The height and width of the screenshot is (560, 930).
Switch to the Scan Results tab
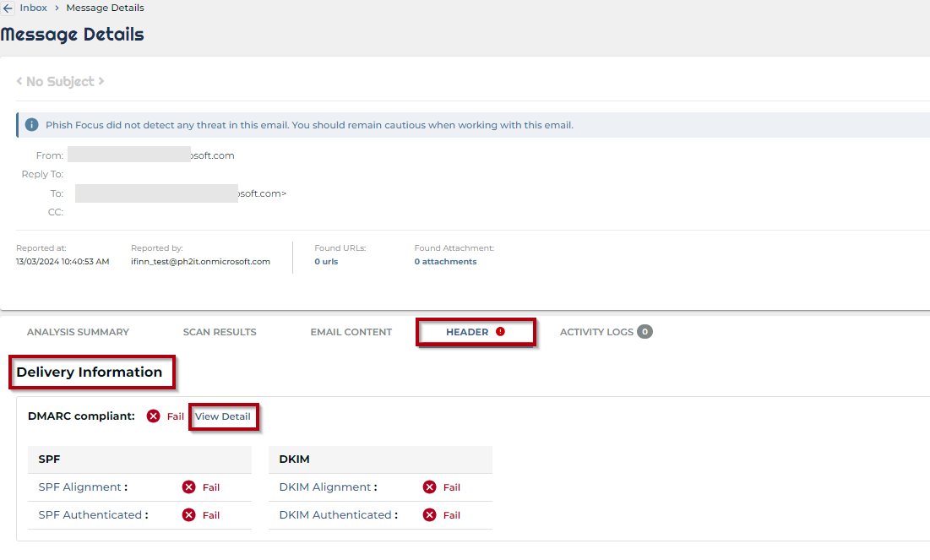point(220,332)
